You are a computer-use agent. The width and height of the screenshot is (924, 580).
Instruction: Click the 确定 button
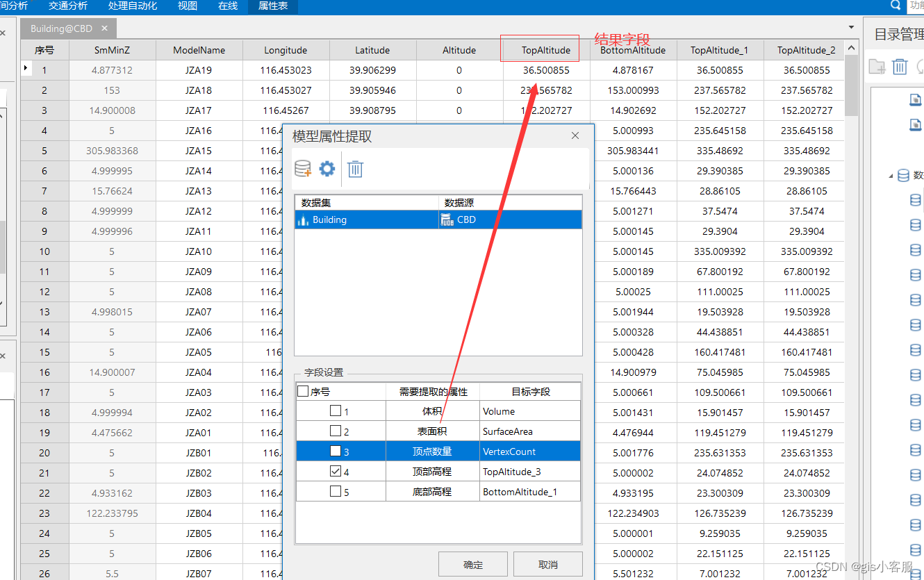pos(473,565)
